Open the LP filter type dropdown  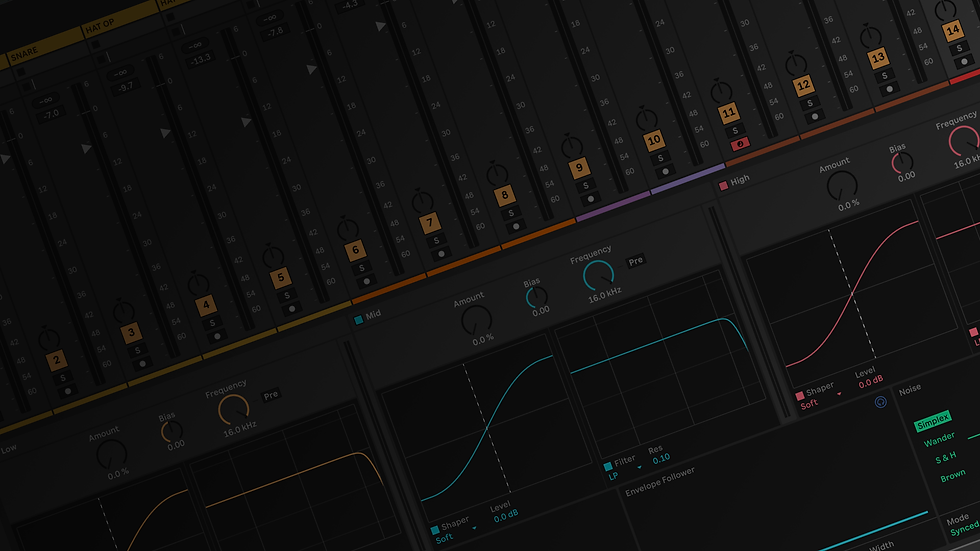625,472
